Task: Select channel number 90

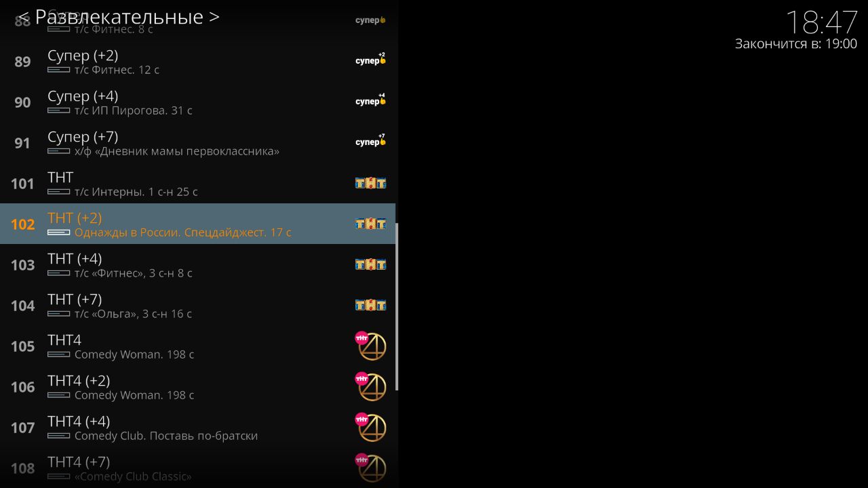Action: coord(22,102)
